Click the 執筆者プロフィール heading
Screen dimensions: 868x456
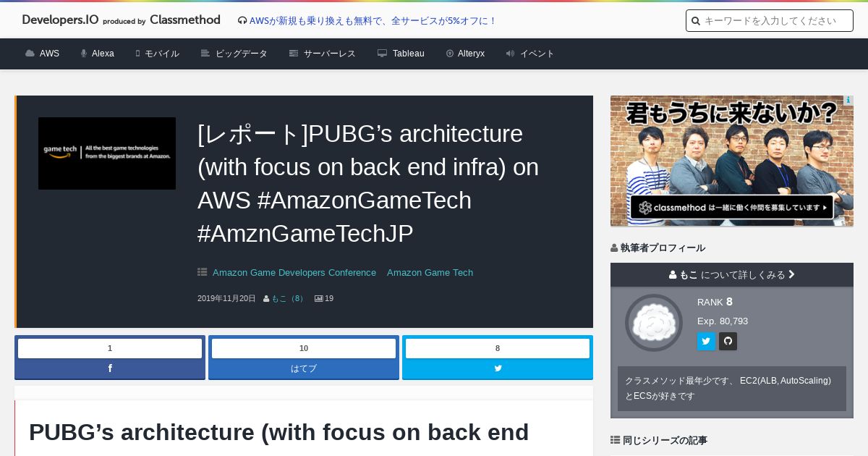point(658,248)
